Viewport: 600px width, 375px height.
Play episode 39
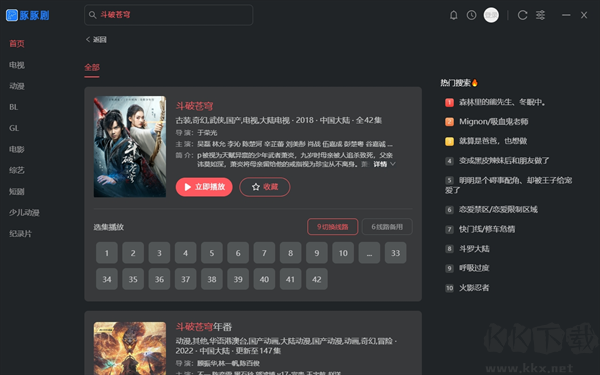tap(238, 279)
